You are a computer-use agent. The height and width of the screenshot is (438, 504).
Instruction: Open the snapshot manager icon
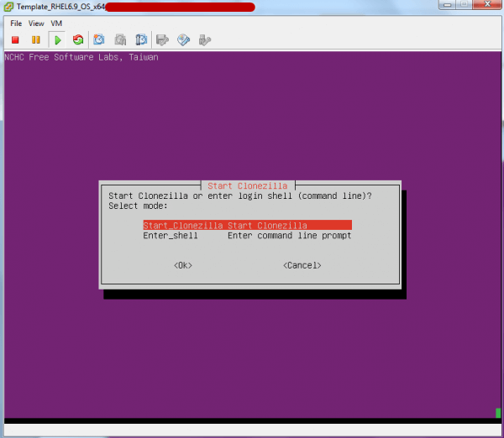click(x=141, y=39)
